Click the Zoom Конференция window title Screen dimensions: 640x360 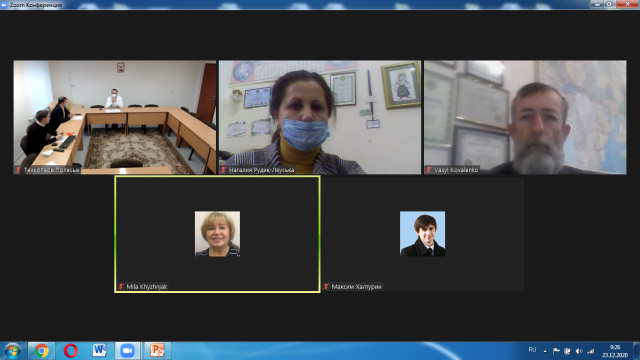[36, 5]
